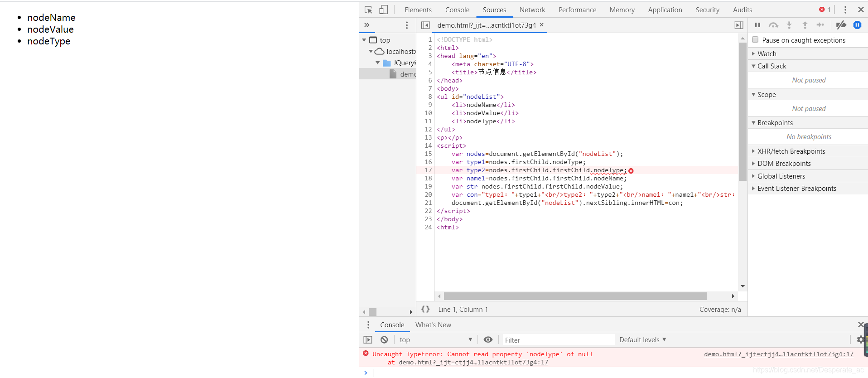Collapse the JQuery folder node
Image resolution: width=868 pixels, height=378 pixels.
pos(378,63)
